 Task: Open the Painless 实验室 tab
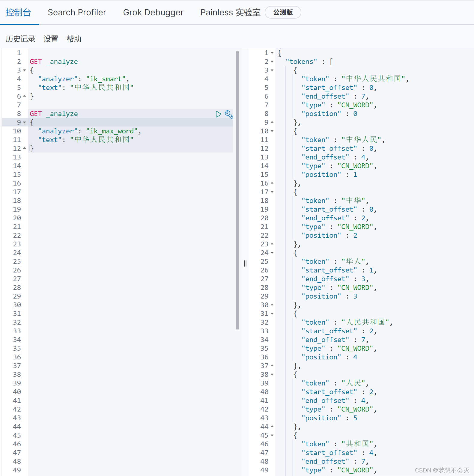coord(231,13)
